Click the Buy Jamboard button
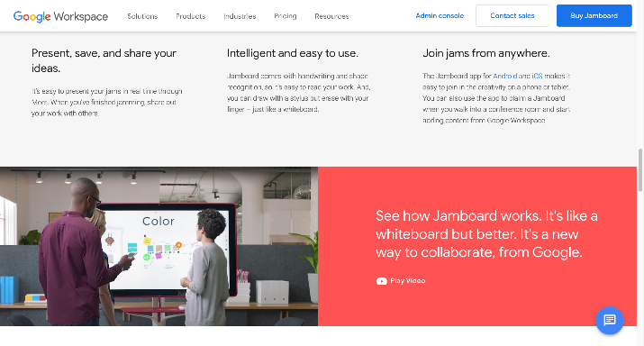644x346 pixels. coord(594,15)
